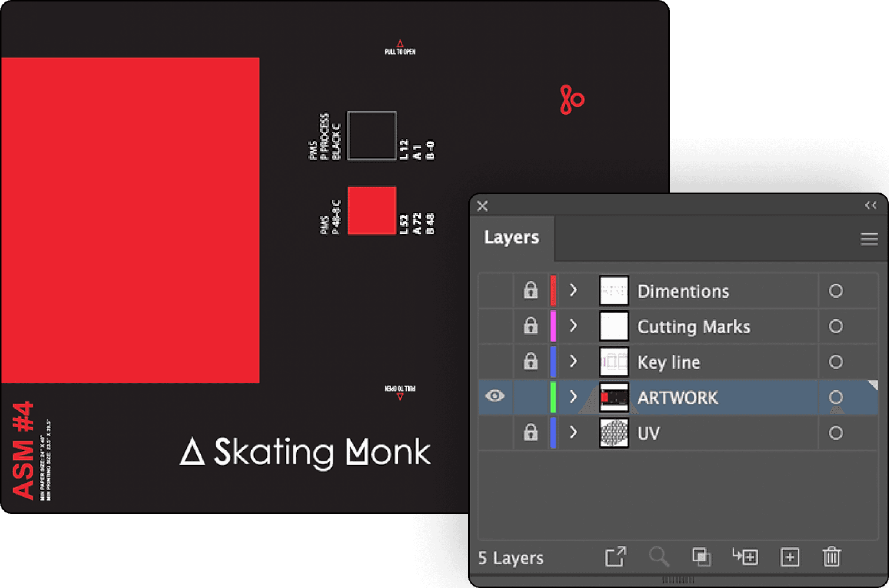Click the magenta color bar on Cutting Marks
Screen dimensions: 889x588
pyautogui.click(x=553, y=326)
